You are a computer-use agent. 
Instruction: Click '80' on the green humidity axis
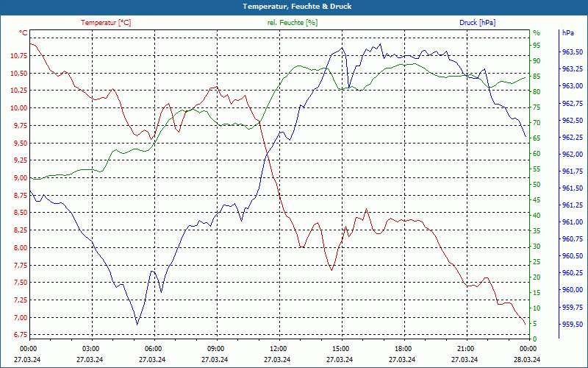click(x=537, y=92)
